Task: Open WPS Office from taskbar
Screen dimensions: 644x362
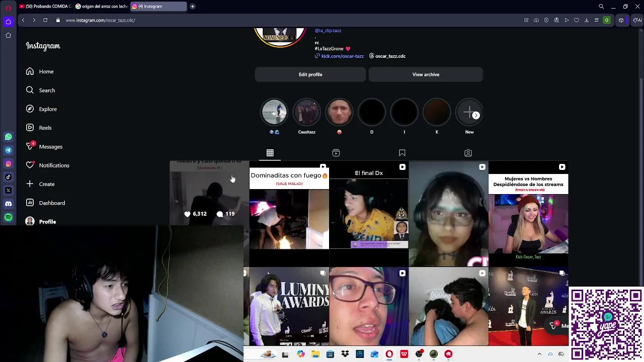Action: point(404,354)
